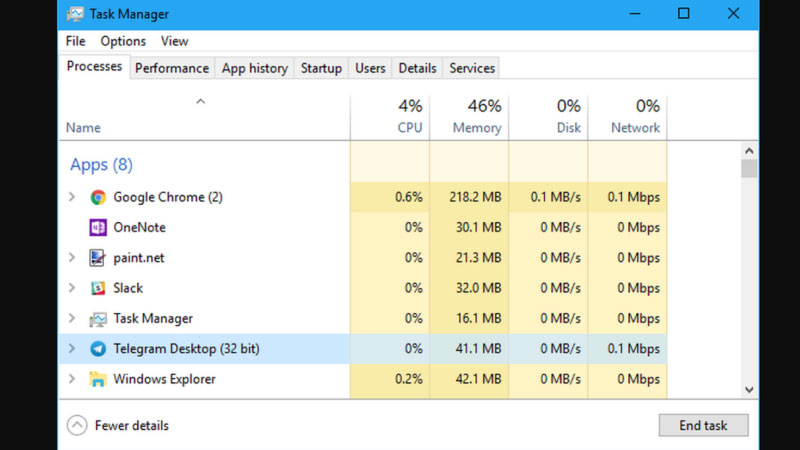Screen dimensions: 800x450
Task: Click the End task button
Action: click(x=703, y=425)
